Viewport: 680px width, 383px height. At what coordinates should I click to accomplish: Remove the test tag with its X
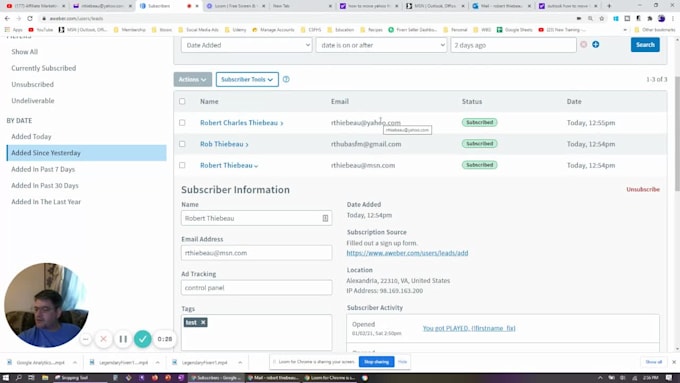tap(203, 322)
